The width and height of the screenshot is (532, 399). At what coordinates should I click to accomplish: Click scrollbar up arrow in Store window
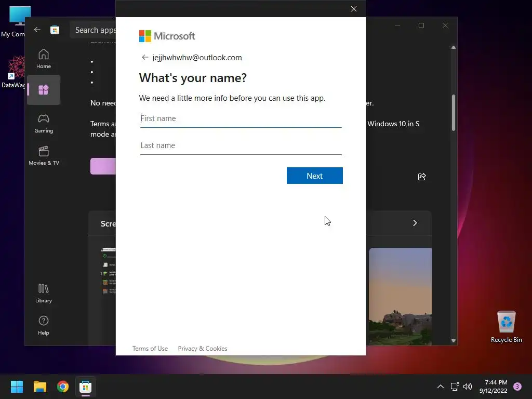pos(453,47)
